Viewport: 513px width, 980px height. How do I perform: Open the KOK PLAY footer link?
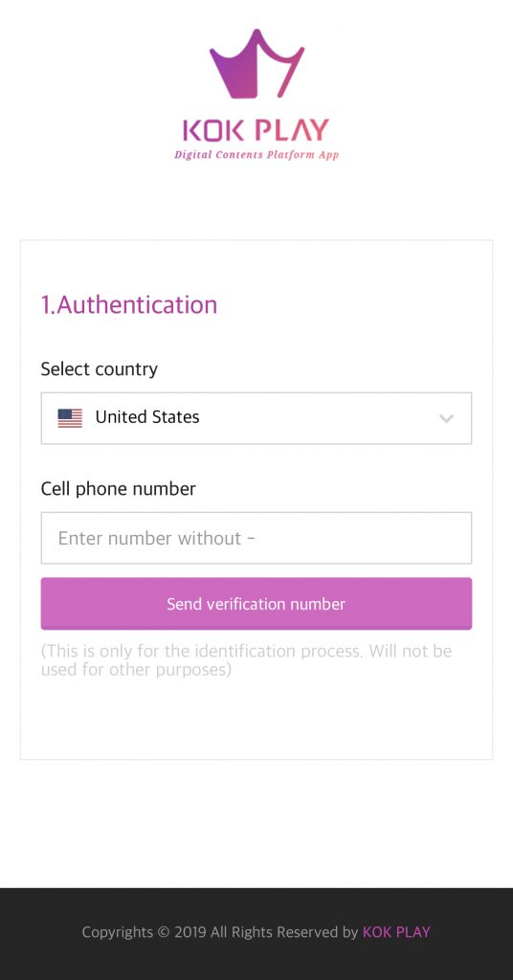(396, 932)
